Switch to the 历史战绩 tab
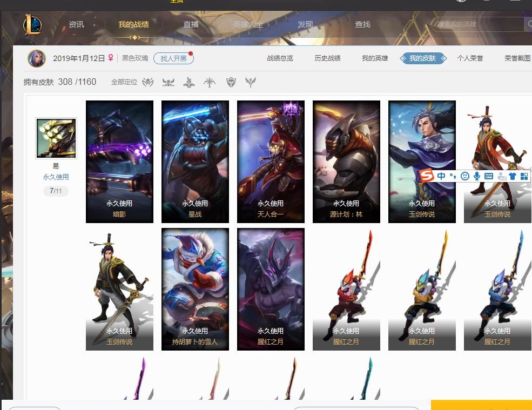The width and height of the screenshot is (532, 410). point(327,58)
